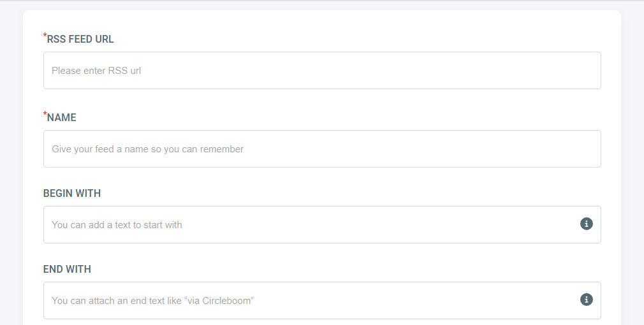Screen dimensions: 644x325
Task: Click the red asterisk beside NAME
Action: [x=45, y=114]
